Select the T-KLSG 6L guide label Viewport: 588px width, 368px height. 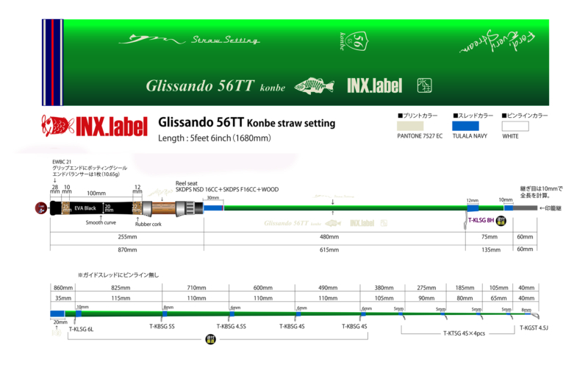(82, 329)
